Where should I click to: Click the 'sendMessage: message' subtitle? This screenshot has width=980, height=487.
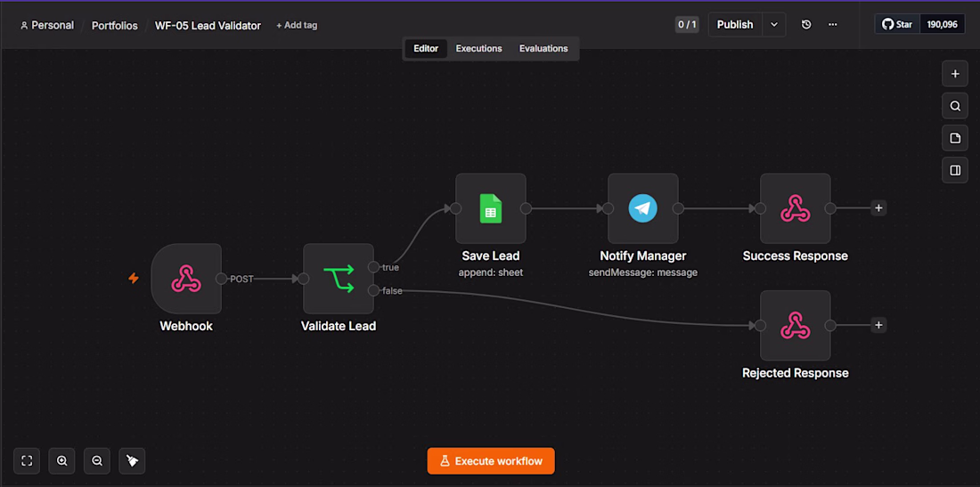643,272
